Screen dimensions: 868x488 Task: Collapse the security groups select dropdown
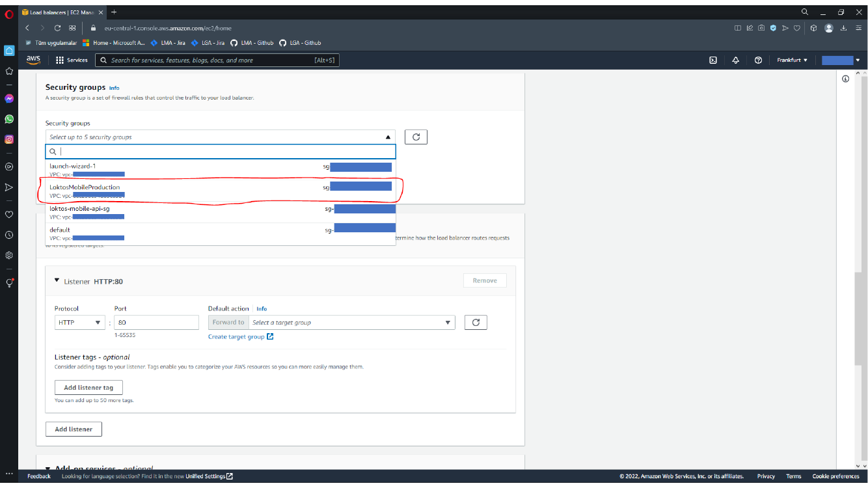pos(221,137)
